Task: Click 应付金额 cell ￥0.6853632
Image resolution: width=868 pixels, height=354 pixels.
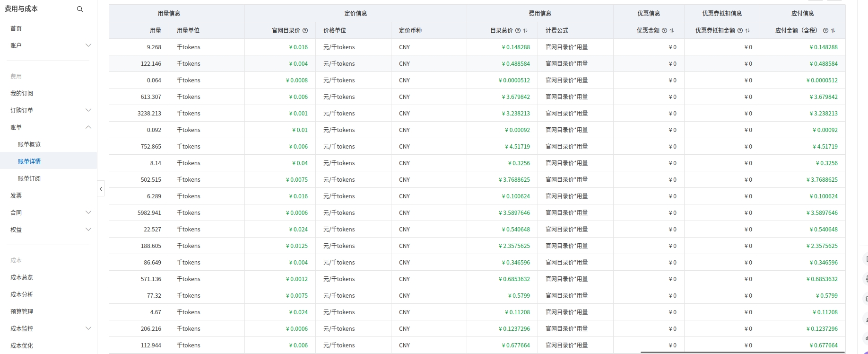Action: tap(822, 279)
